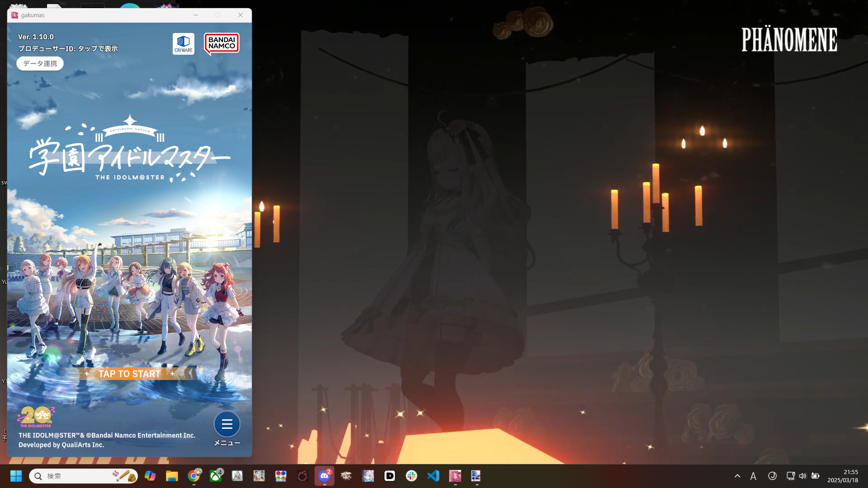Viewport: 868px width, 488px height.
Task: Switch to the pink-haired gakumas taskbar icon
Action: click(x=455, y=476)
